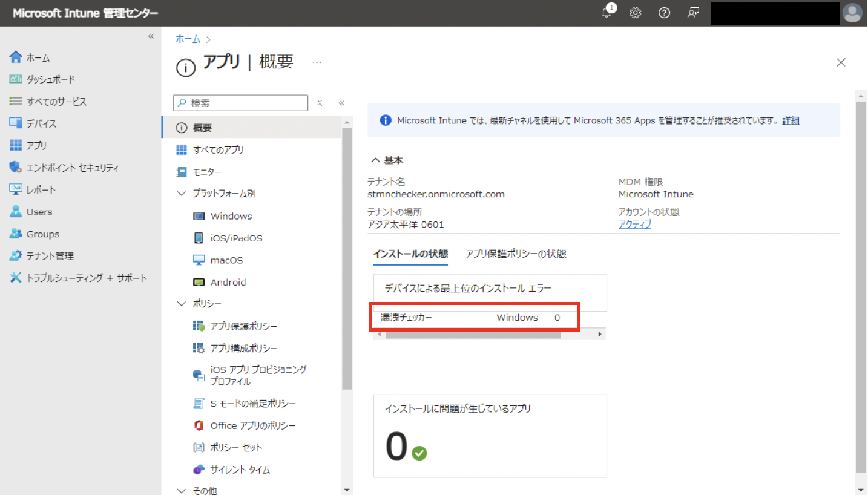Click right arrow of error list scrollbar
This screenshot has height=495, width=868.
click(x=600, y=335)
